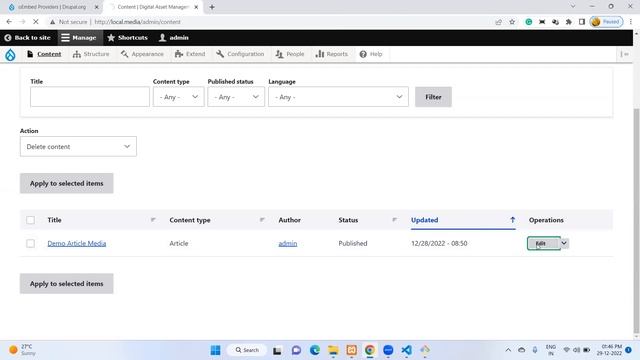This screenshot has height=360, width=640.
Task: Toggle browser side panel icon
Action: coord(582,22)
